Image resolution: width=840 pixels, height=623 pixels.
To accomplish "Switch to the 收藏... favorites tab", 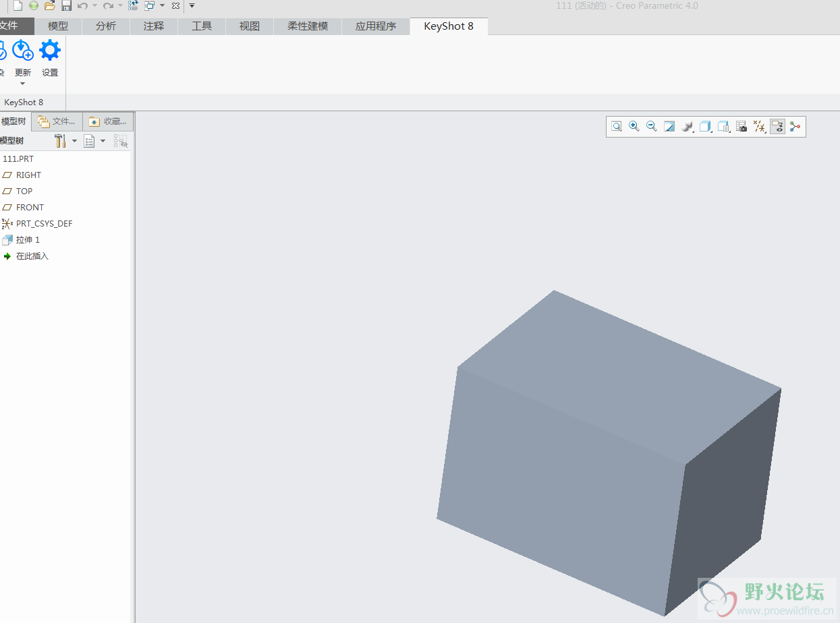I will coord(108,121).
